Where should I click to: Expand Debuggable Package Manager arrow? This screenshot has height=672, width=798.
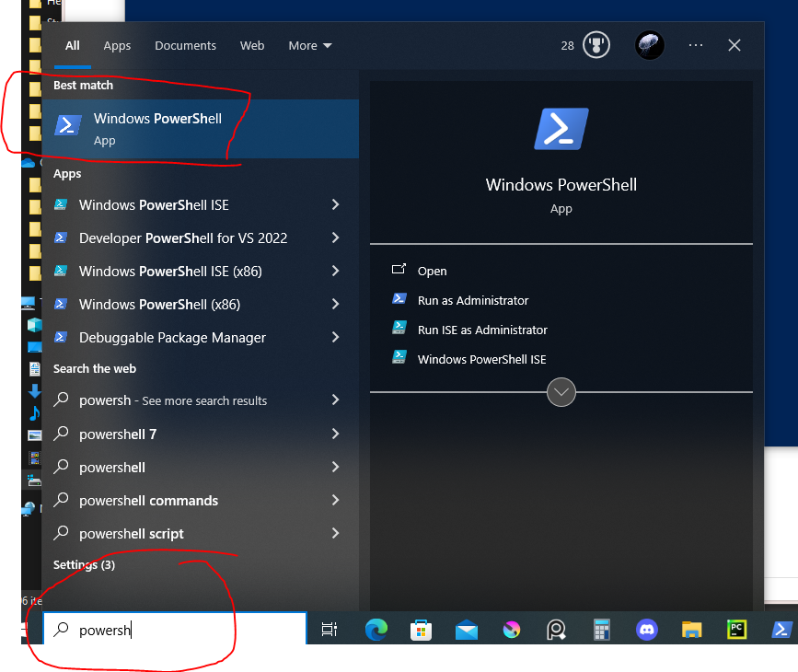[x=335, y=337]
